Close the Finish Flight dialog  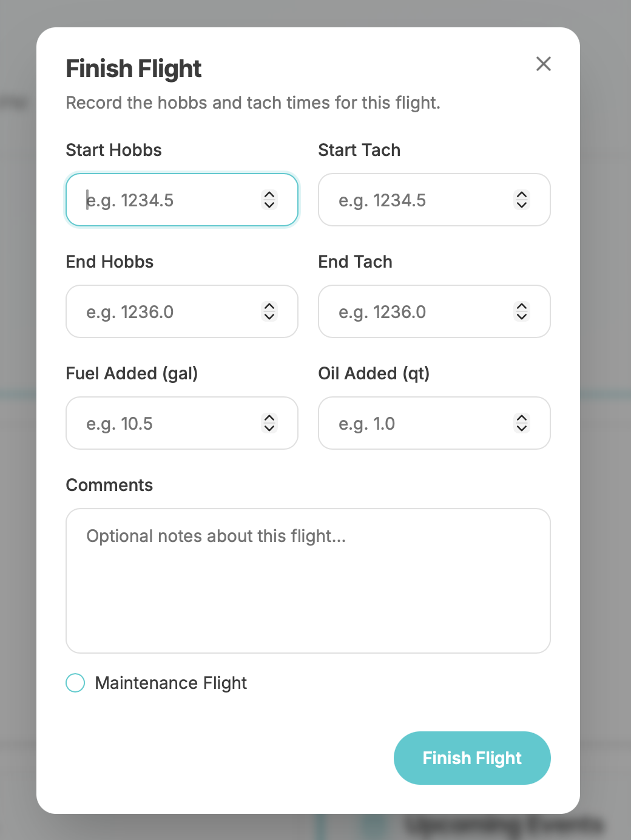pyautogui.click(x=543, y=64)
